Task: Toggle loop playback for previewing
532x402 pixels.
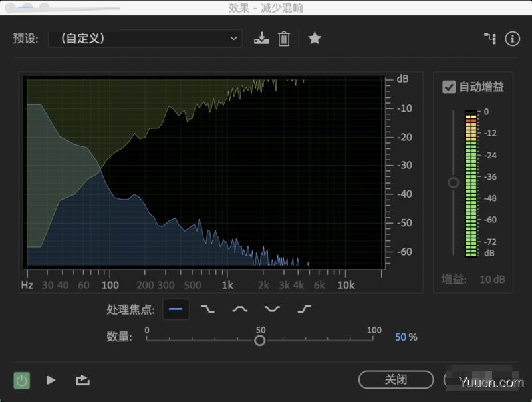Action: [82, 380]
